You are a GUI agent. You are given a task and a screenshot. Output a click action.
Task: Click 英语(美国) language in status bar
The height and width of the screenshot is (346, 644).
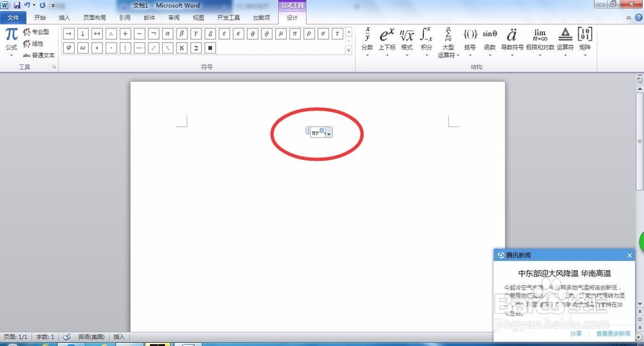[x=91, y=337]
